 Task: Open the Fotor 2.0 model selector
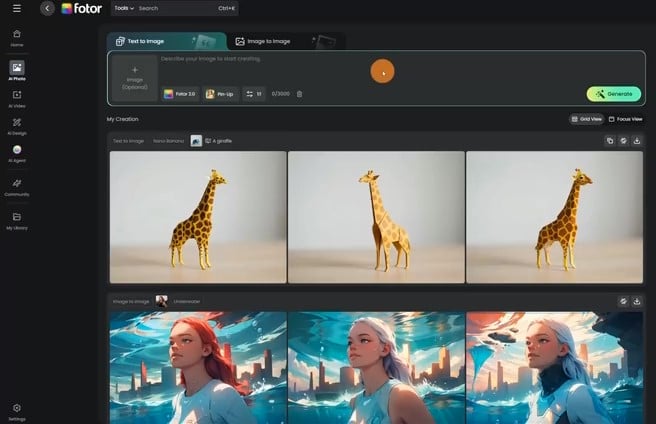point(181,94)
